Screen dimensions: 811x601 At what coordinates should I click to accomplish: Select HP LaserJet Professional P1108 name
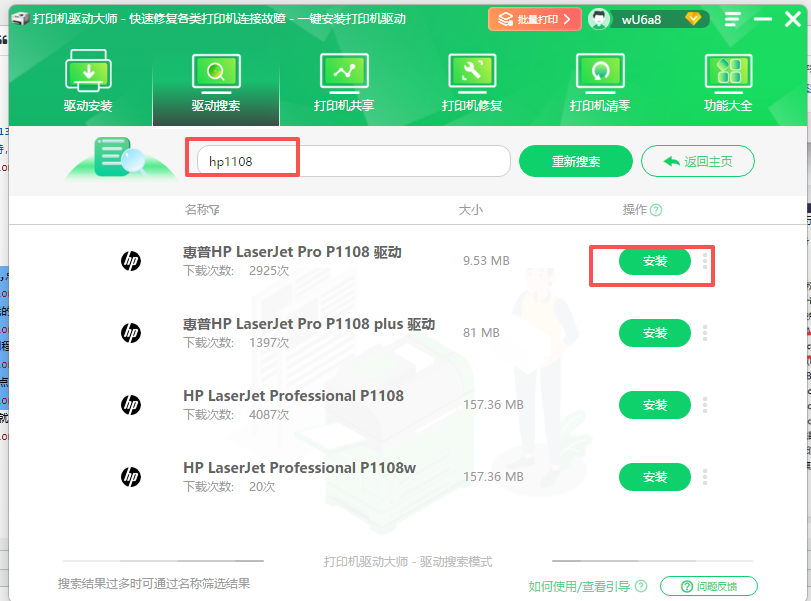point(293,396)
